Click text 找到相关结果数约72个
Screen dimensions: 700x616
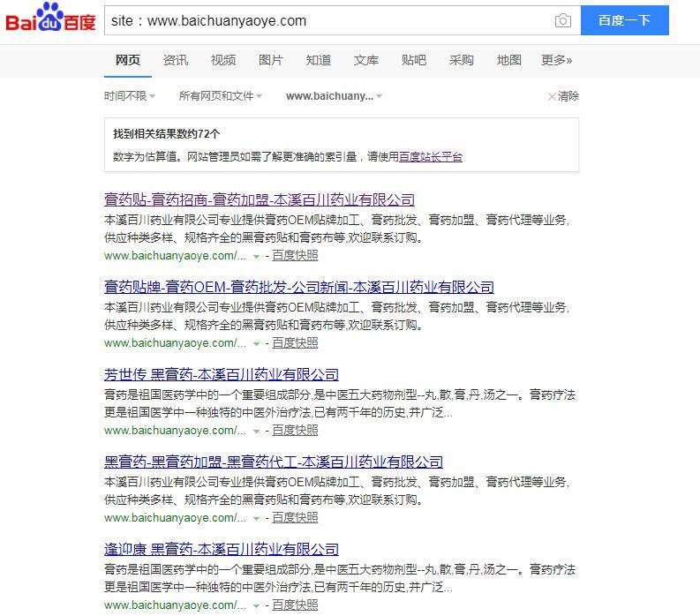(x=167, y=134)
